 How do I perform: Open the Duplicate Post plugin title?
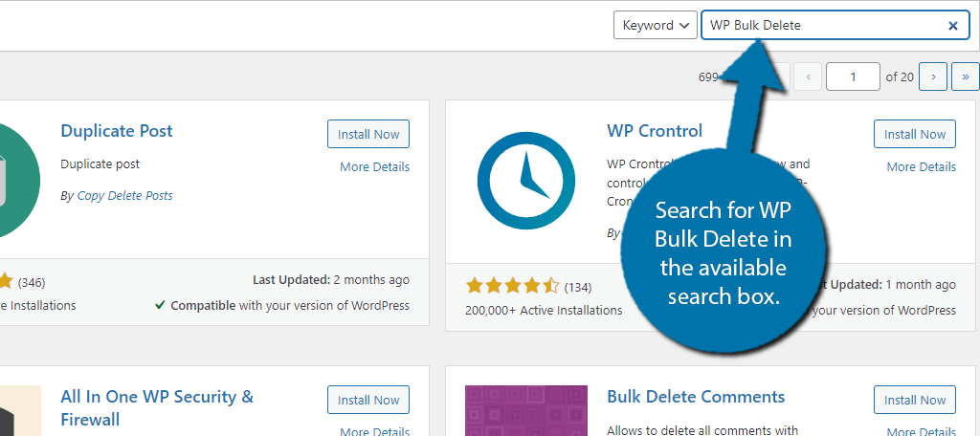pyautogui.click(x=116, y=131)
